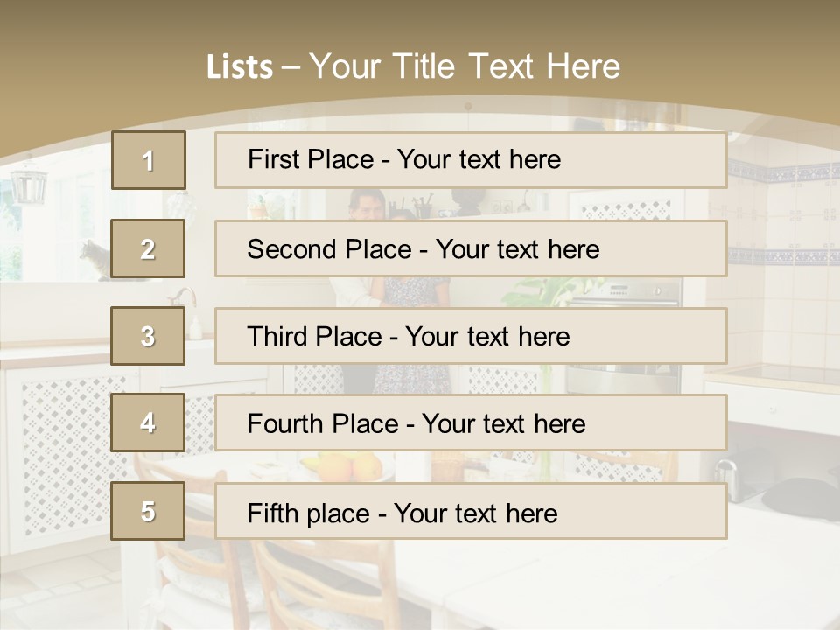Select the number 4 box
Image resolution: width=840 pixels, height=630 pixels.
click(x=148, y=423)
